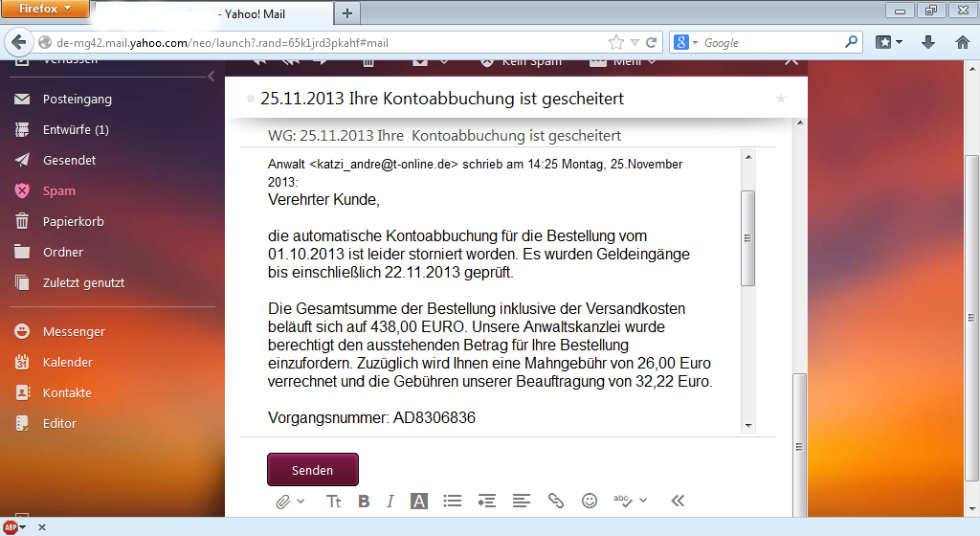Insert a bulleted list
The height and width of the screenshot is (536, 980).
click(x=453, y=501)
